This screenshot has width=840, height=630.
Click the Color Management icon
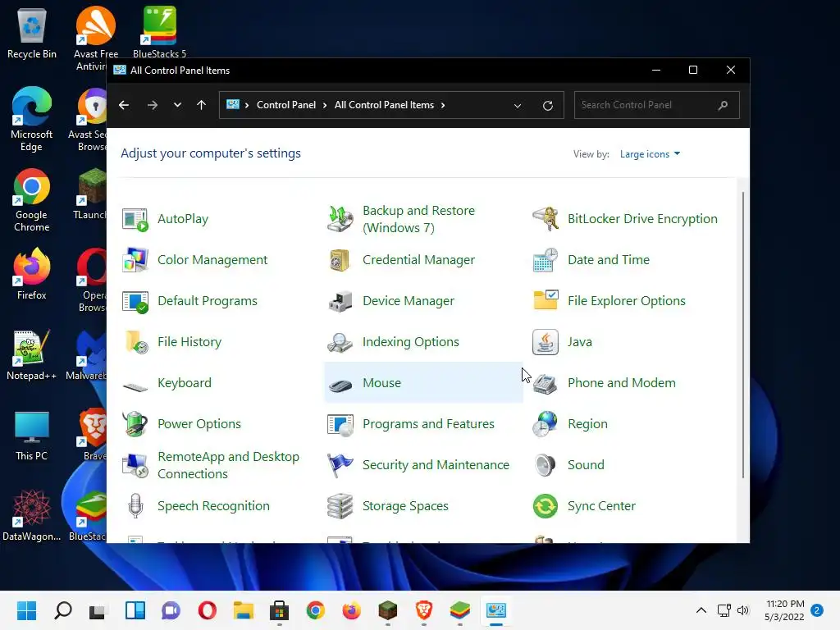[135, 260]
